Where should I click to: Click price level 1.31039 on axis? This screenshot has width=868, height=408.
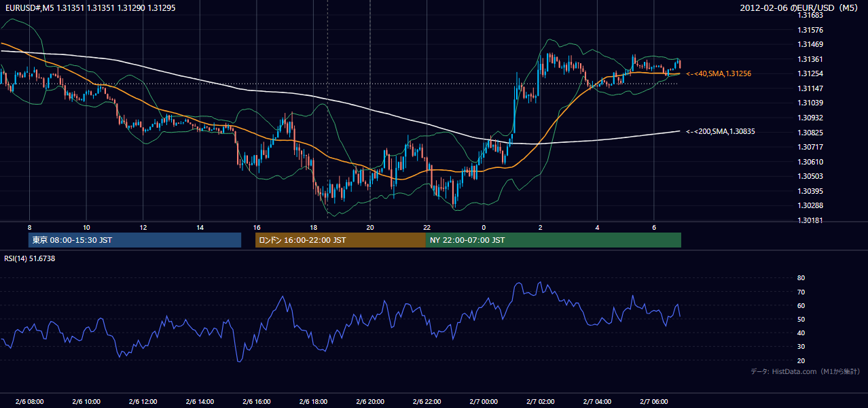coord(812,103)
